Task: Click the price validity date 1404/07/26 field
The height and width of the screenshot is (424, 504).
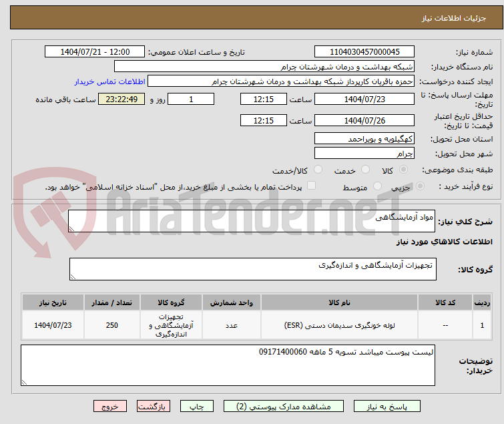Action: (364, 120)
